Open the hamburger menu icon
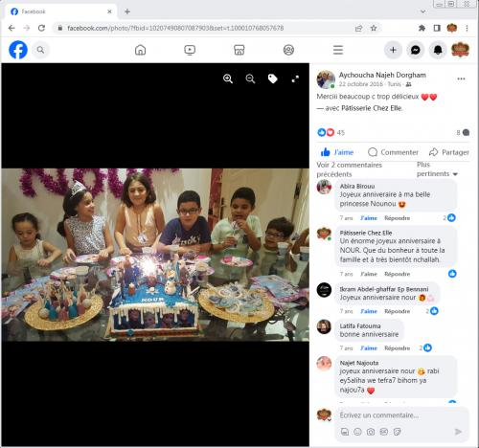 tap(338, 50)
